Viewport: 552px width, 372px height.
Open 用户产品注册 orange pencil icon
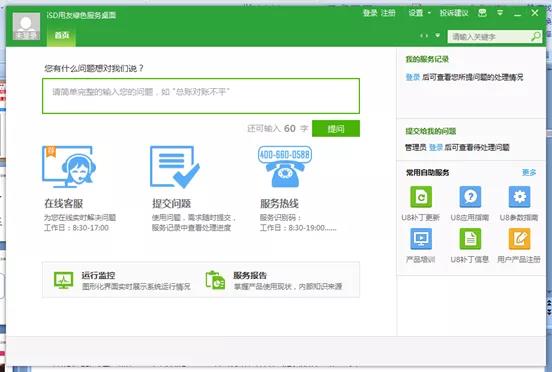click(x=519, y=239)
